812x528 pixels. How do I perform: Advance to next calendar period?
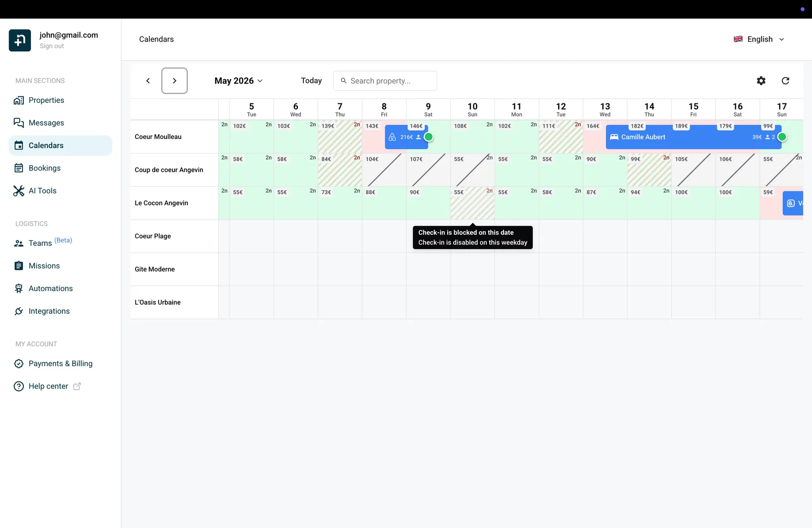[x=175, y=81]
